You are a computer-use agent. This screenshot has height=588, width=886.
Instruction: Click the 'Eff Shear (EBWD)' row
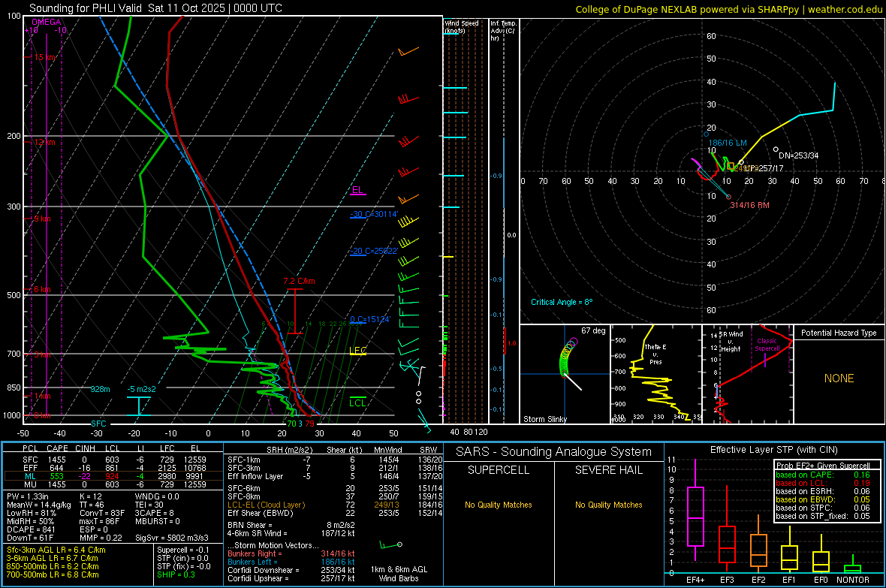(335, 513)
